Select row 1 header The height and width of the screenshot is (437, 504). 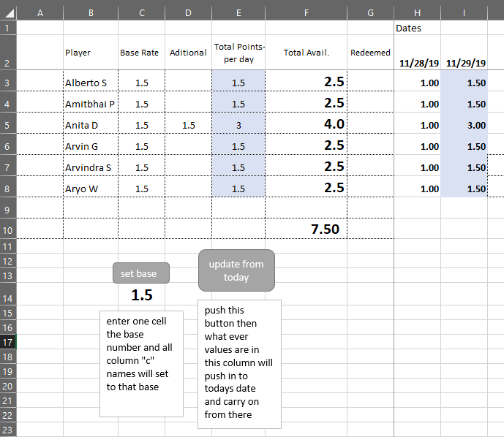(x=8, y=28)
